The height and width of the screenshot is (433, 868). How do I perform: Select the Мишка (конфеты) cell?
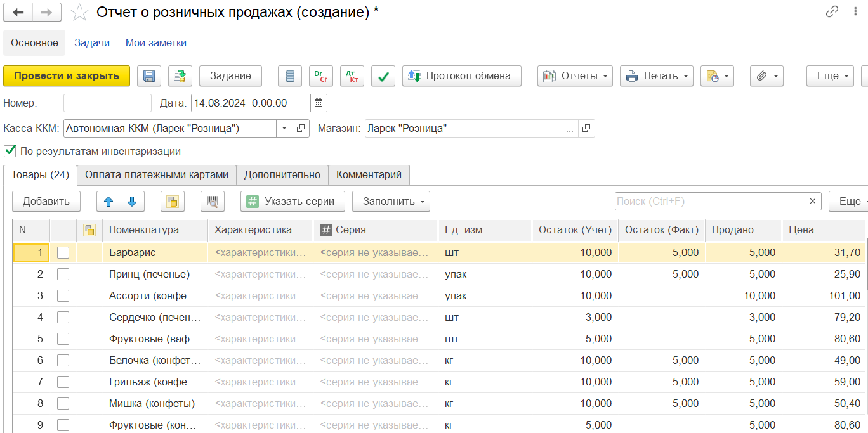point(155,403)
